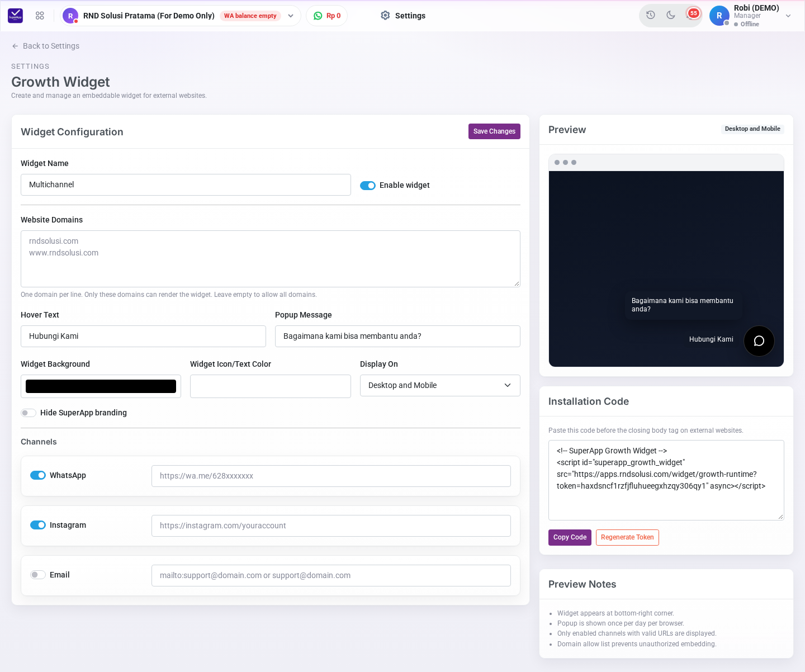Click the Widget Name input field

click(x=186, y=184)
